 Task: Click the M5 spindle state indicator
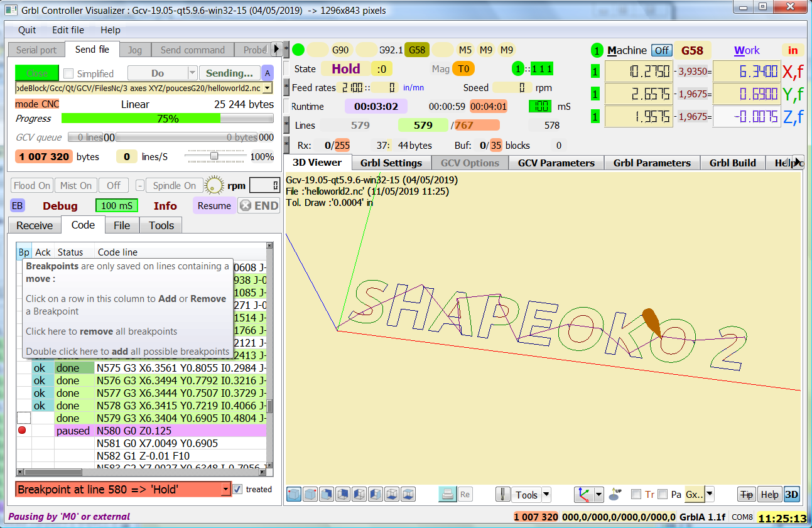(465, 50)
